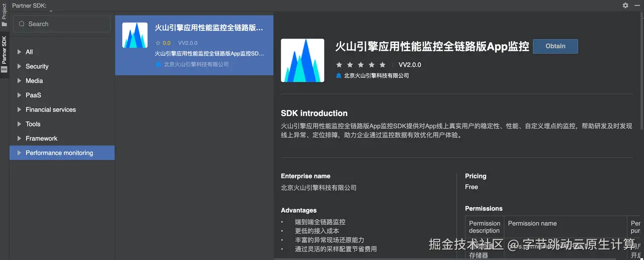
Task: Click the SDK introduction paragraph text
Action: pyautogui.click(x=456, y=130)
